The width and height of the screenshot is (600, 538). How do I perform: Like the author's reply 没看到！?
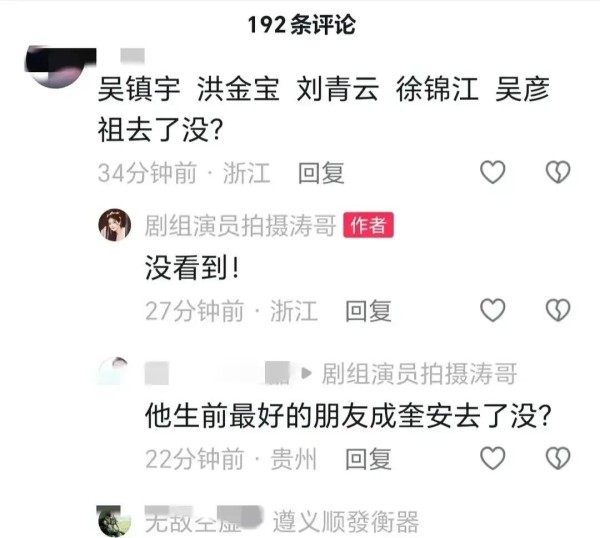492,310
